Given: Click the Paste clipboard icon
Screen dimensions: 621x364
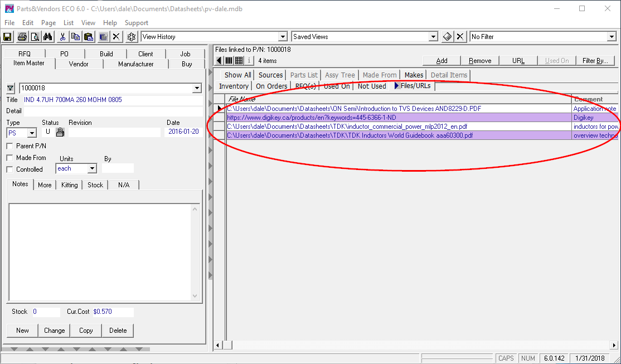Looking at the screenshot, I should [88, 37].
